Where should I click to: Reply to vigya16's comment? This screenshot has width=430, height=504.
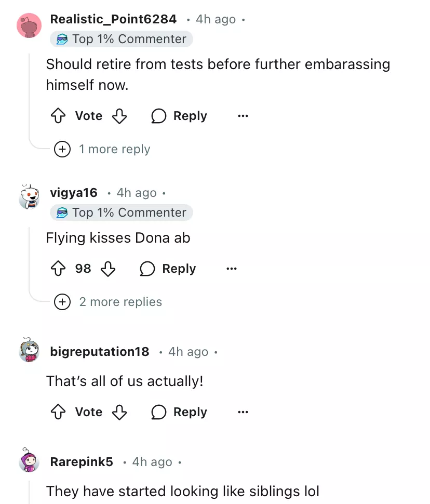tap(168, 269)
